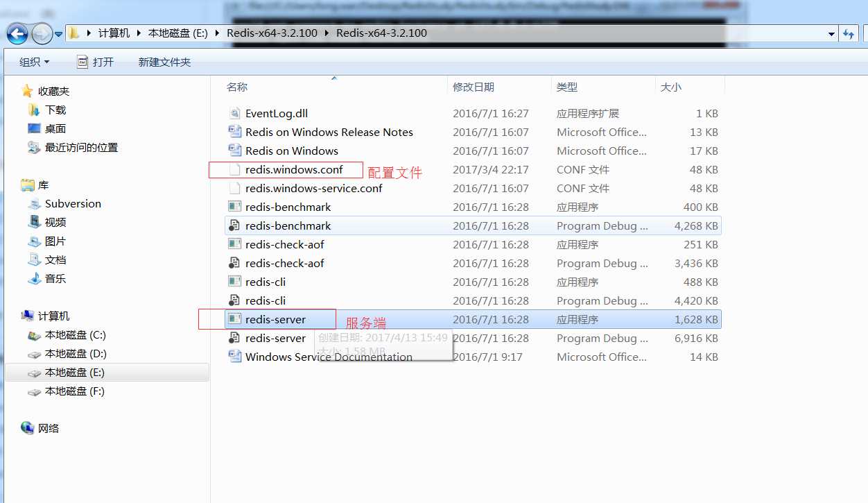Open 最近访问的位置 in the sidebar
This screenshot has width=868, height=503.
tap(81, 147)
